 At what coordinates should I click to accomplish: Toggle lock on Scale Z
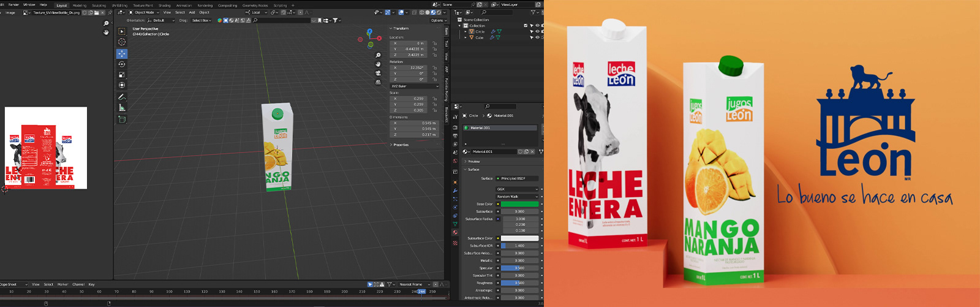click(434, 110)
